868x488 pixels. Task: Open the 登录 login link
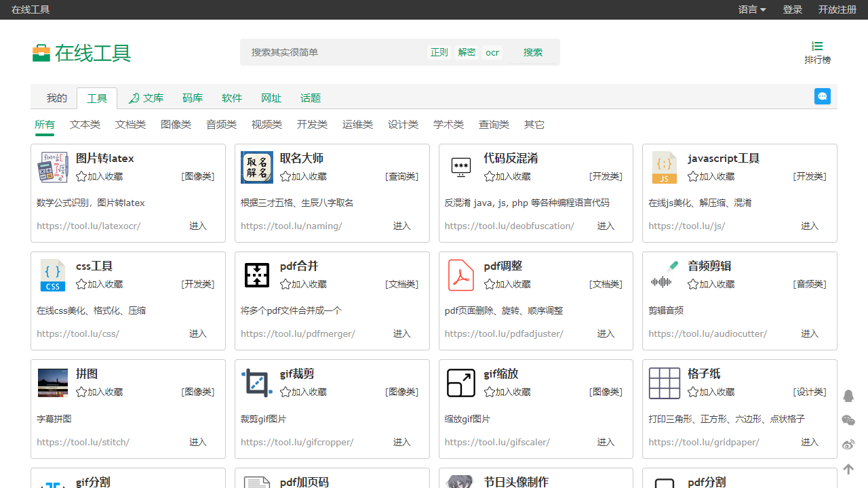click(x=793, y=9)
